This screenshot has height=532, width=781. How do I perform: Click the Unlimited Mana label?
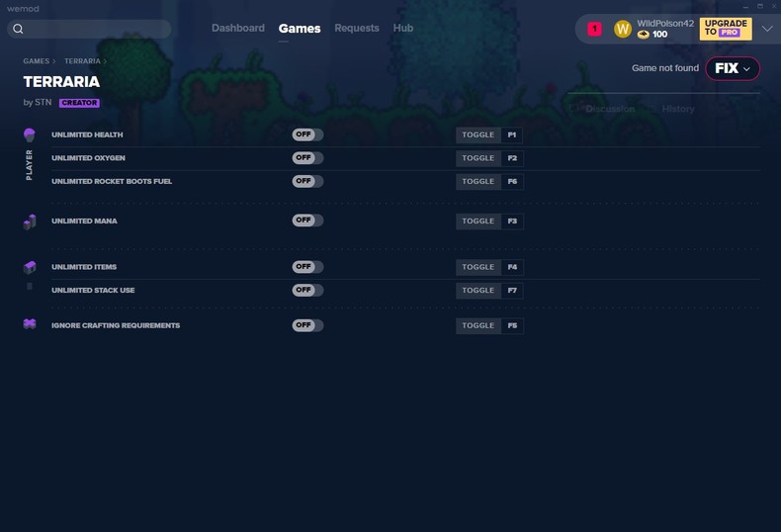84,222
